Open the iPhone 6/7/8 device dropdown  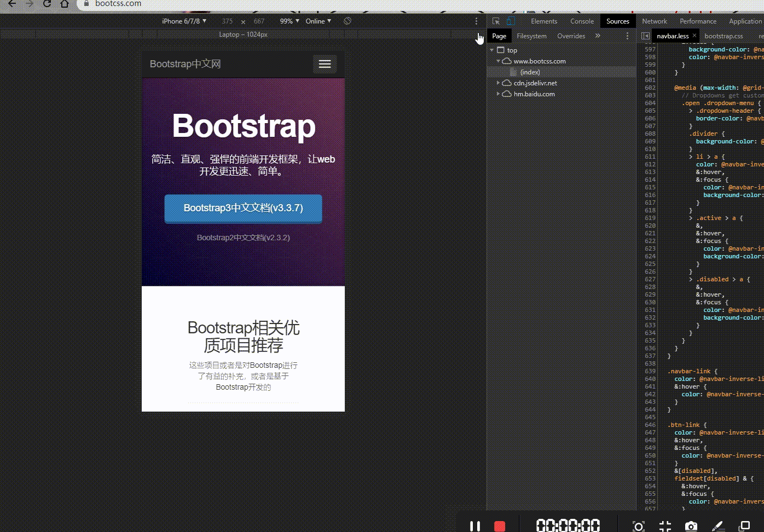[184, 21]
